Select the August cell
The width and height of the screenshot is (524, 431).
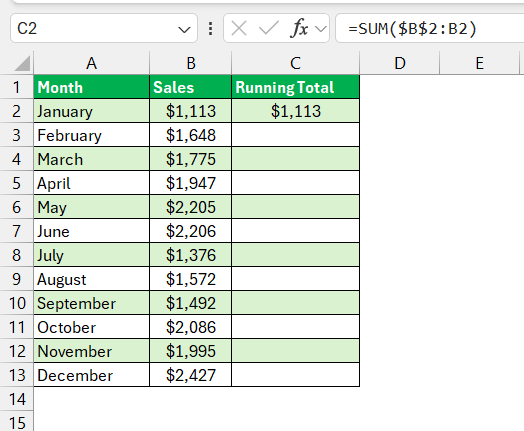91,279
